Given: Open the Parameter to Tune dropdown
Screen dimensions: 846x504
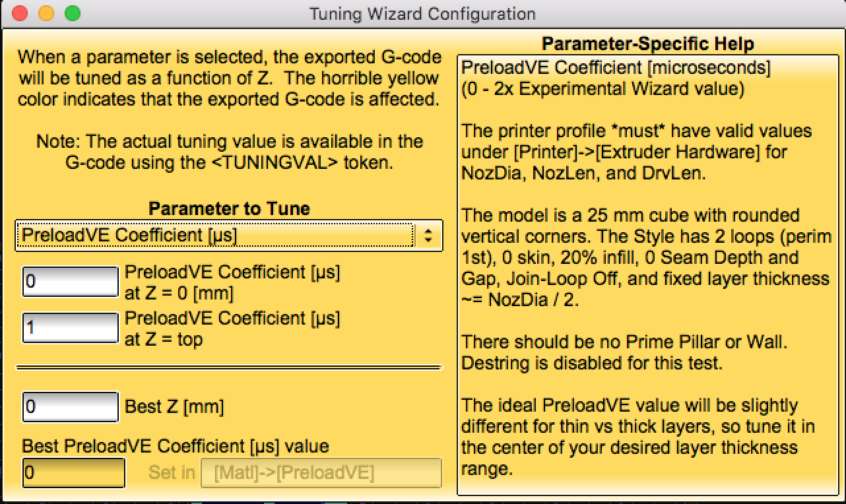Looking at the screenshot, I should 218,236.
